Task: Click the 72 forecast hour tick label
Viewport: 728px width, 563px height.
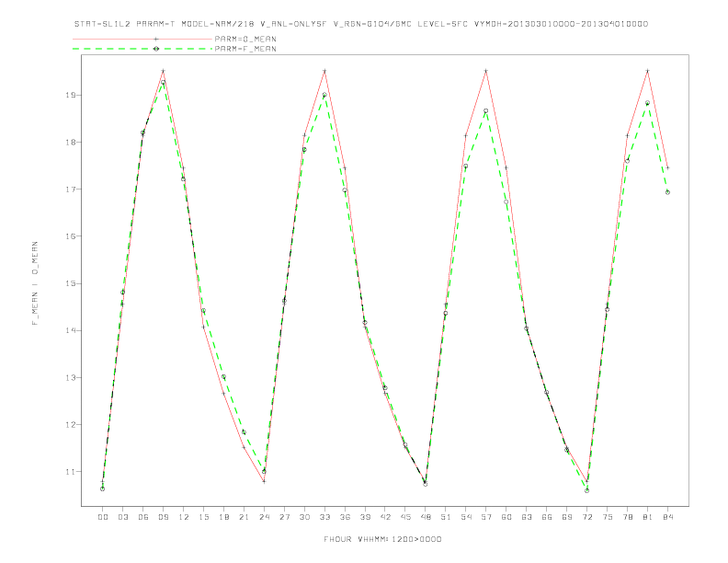Action: (x=587, y=517)
